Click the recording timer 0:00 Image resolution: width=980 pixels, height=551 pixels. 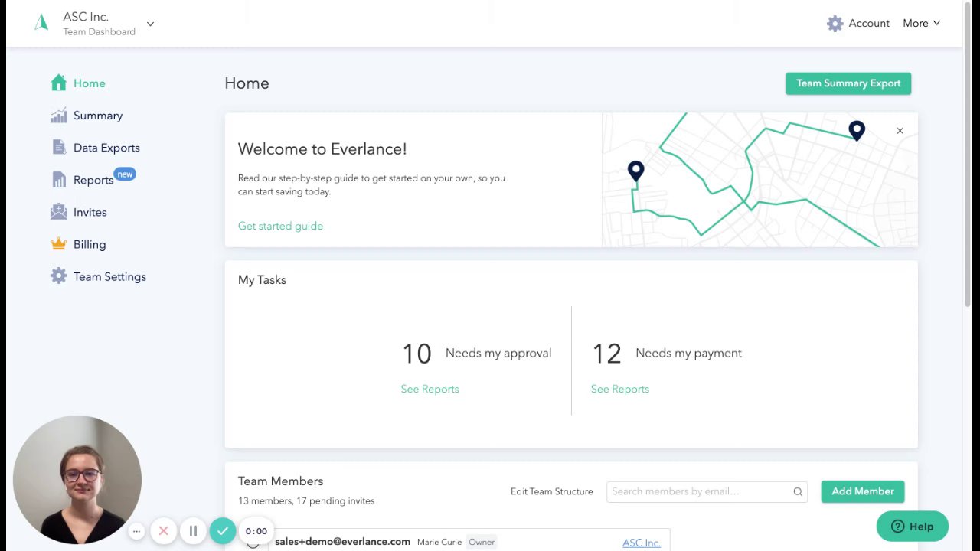(256, 531)
